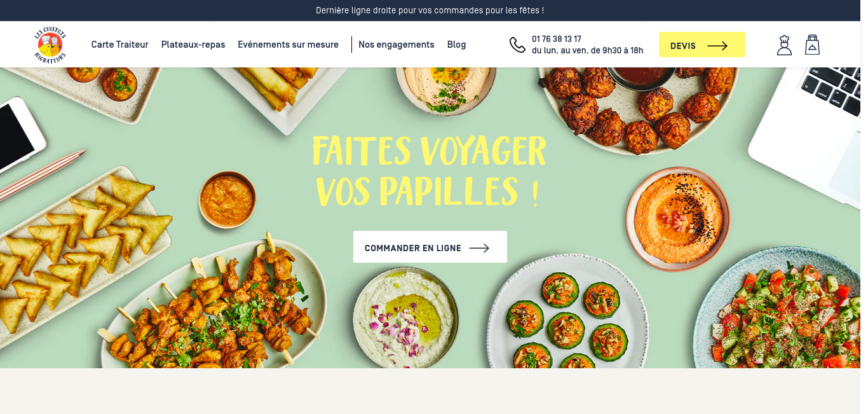Click the chicken skewers plate image
This screenshot has height=414, width=868.
tap(213, 305)
